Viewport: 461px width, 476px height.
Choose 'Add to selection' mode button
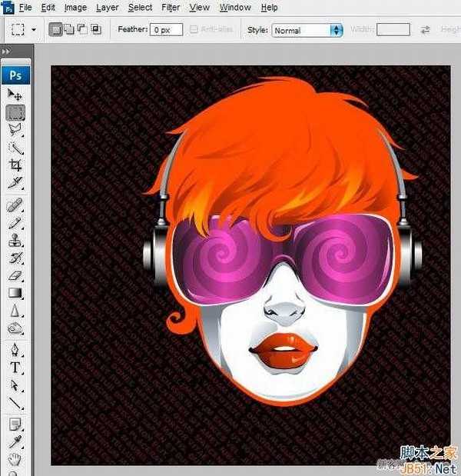69,30
